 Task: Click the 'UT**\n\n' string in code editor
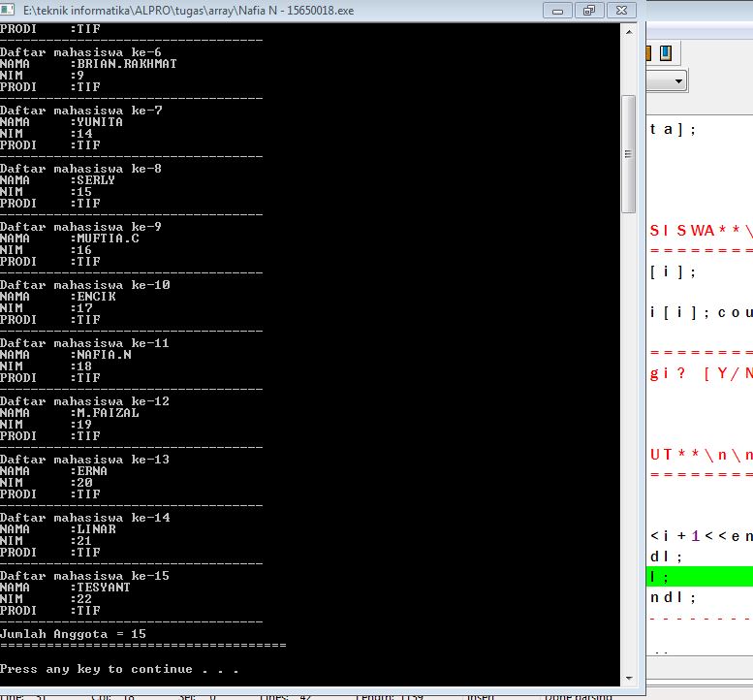pos(701,455)
